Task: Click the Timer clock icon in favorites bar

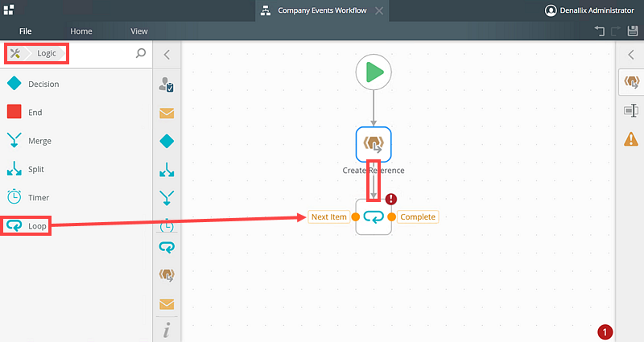Action: click(167, 225)
